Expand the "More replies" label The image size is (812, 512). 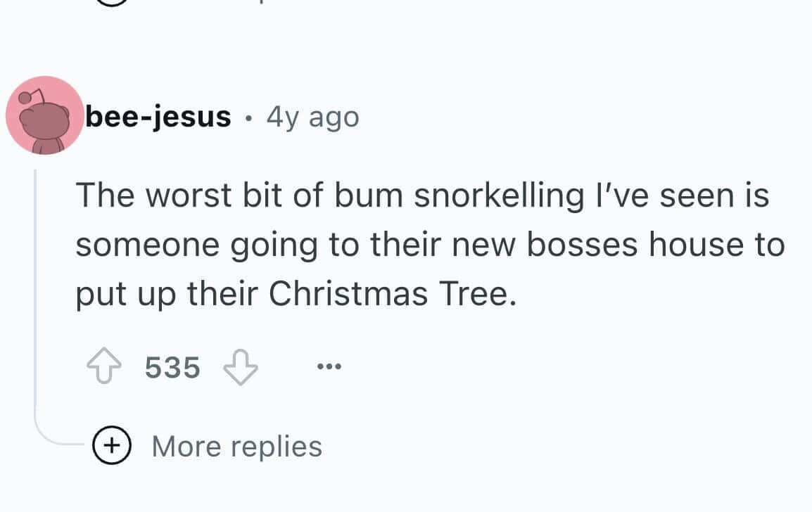236,446
